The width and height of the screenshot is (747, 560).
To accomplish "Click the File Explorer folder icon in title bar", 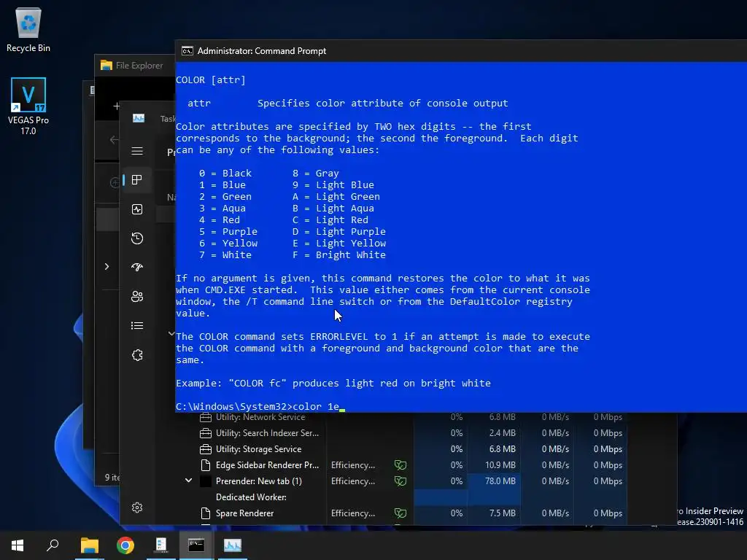I will (x=107, y=65).
